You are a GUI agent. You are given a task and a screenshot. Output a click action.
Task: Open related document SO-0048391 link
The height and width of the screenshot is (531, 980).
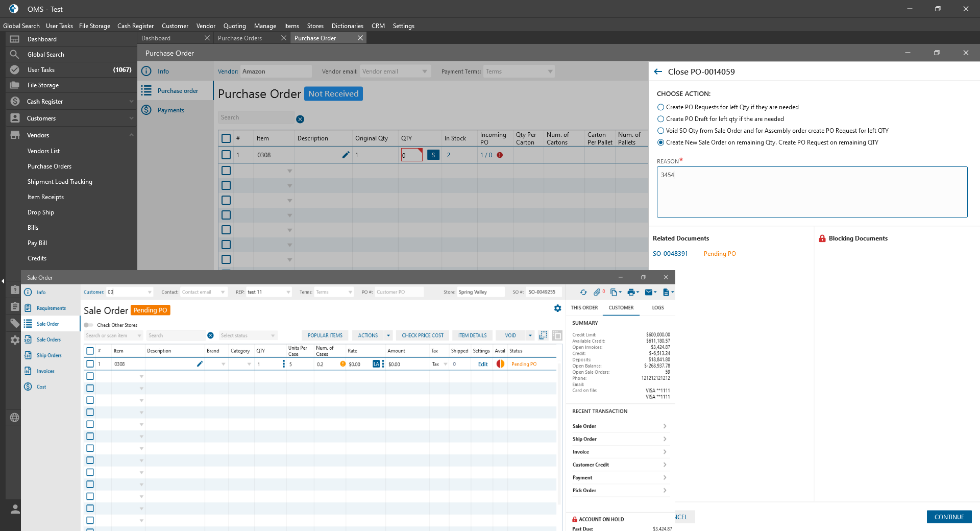coord(670,254)
